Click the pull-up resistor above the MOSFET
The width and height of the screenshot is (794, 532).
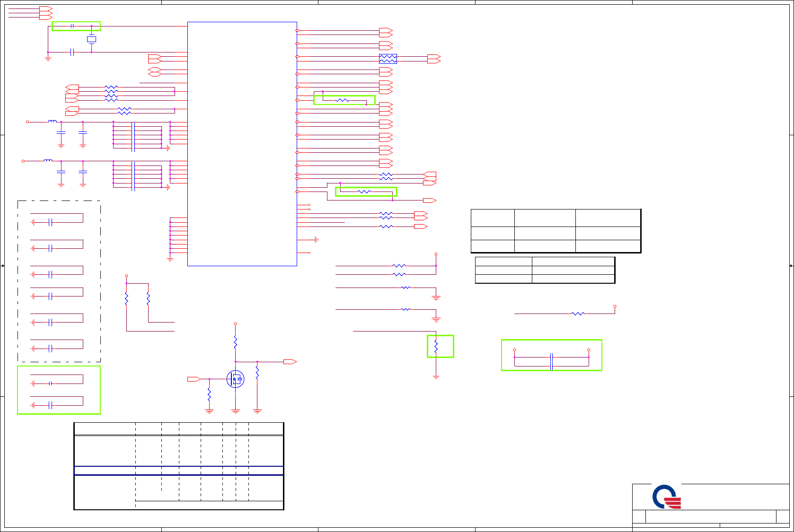(235, 342)
